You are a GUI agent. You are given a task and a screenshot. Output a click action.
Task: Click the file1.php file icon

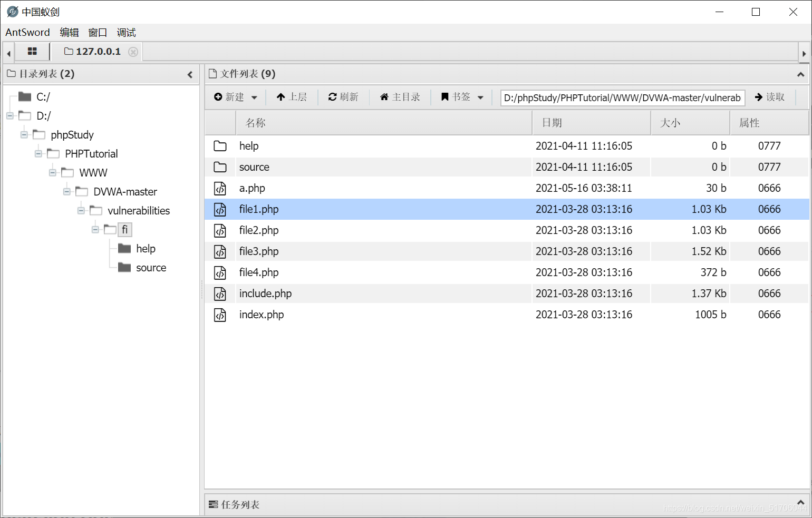220,209
